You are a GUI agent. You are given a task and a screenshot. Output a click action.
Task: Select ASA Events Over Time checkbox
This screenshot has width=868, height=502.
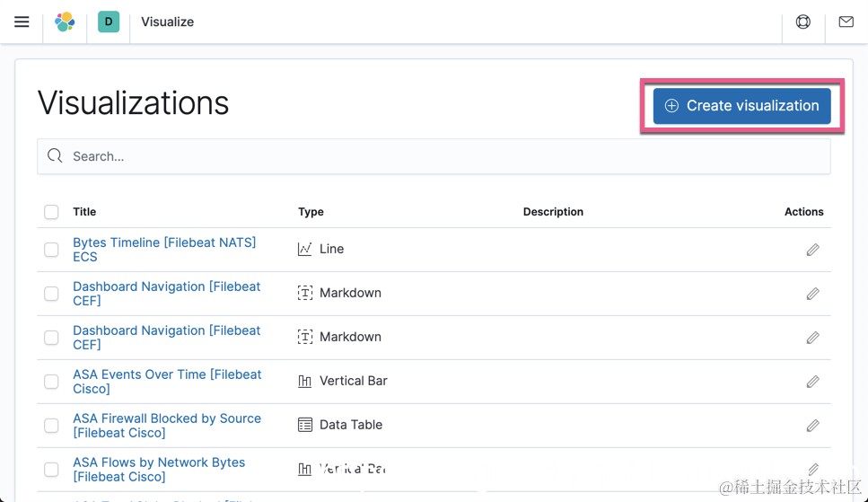pyautogui.click(x=51, y=382)
